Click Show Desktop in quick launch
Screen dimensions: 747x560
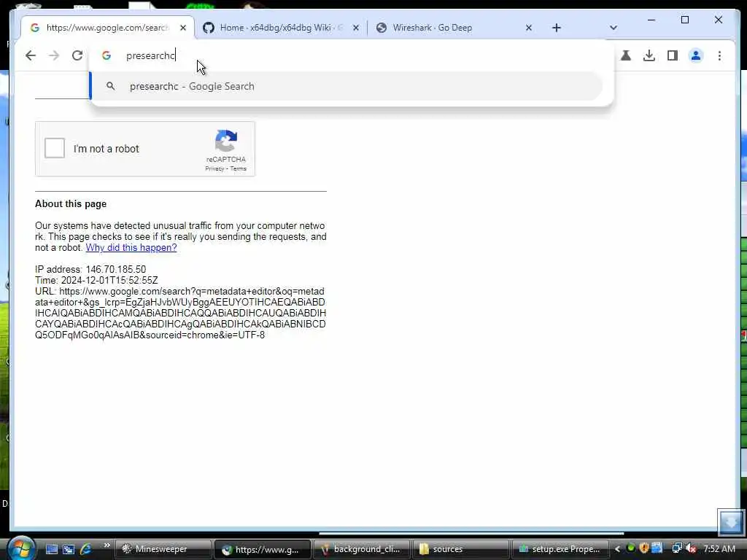(52, 549)
